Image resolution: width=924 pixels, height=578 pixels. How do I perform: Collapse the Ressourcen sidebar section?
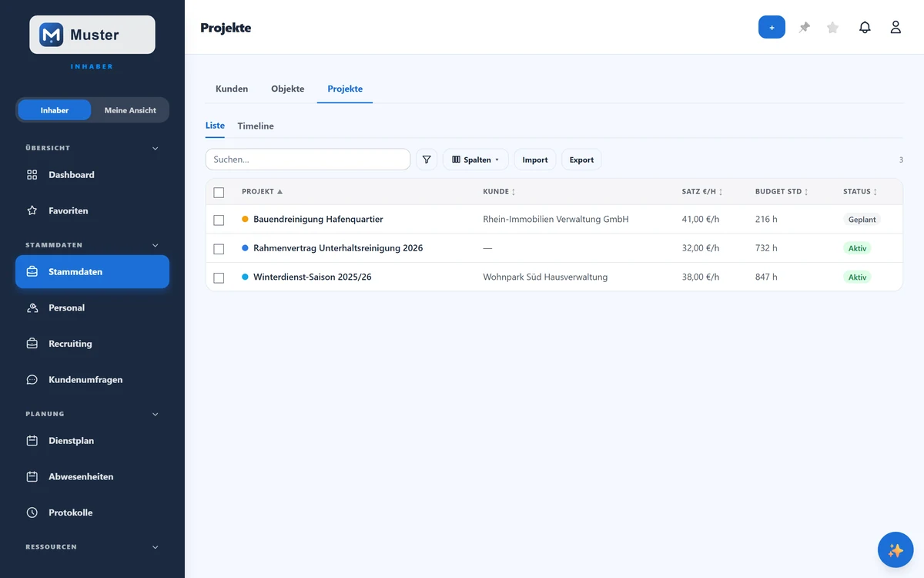click(155, 547)
